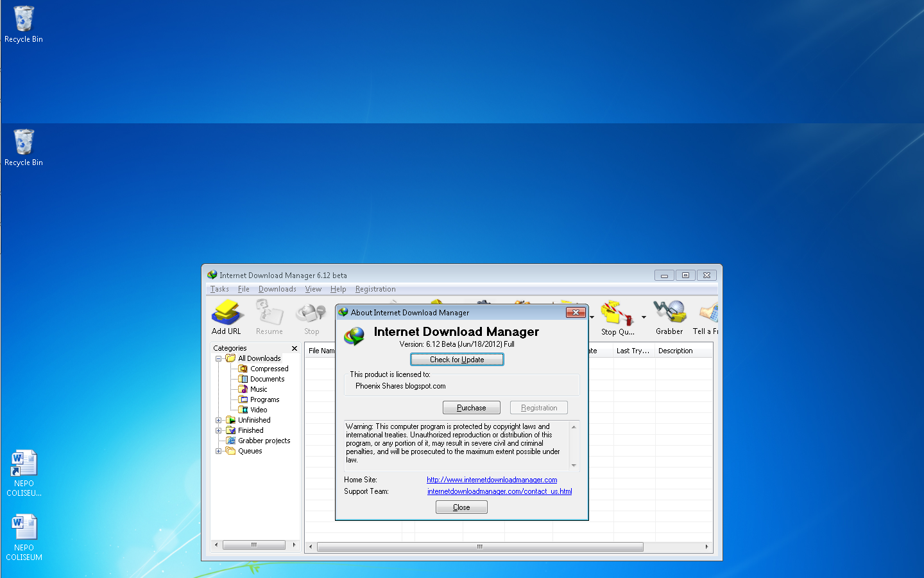
Task: Click the grayed Registration button in dialog
Action: pos(539,408)
